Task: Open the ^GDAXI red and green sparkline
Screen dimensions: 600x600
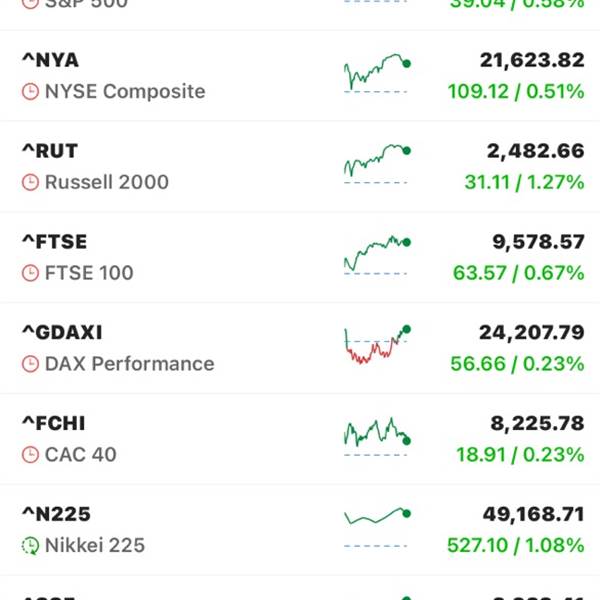Action: (x=376, y=344)
